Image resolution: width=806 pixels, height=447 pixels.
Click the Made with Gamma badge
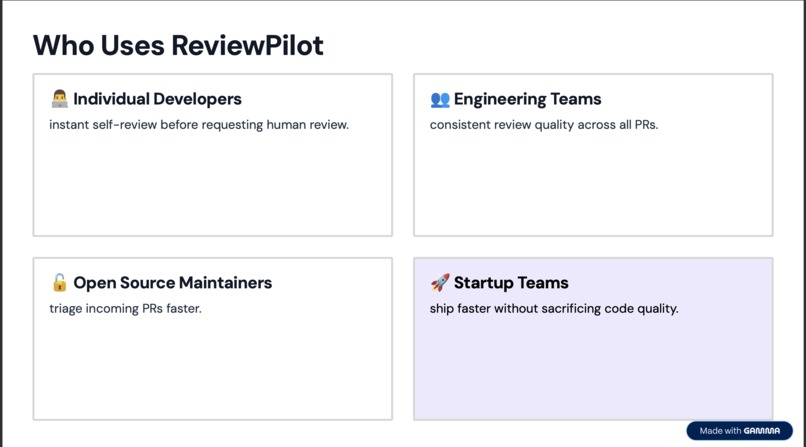pyautogui.click(x=739, y=431)
